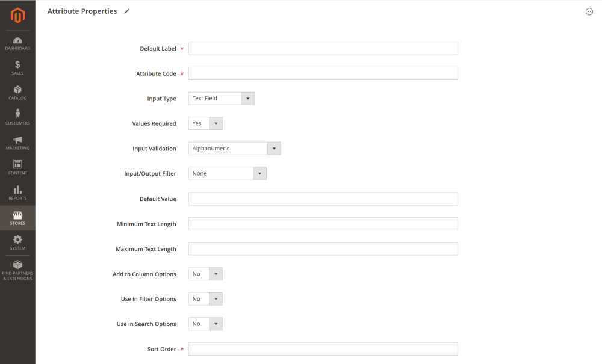Click the Default Label field label
602x364 pixels.
158,49
